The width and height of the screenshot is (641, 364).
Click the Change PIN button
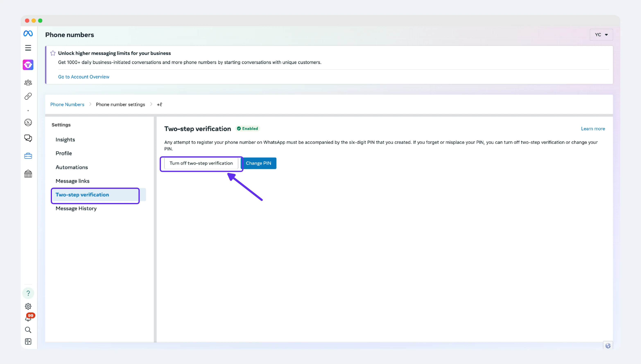click(x=259, y=163)
